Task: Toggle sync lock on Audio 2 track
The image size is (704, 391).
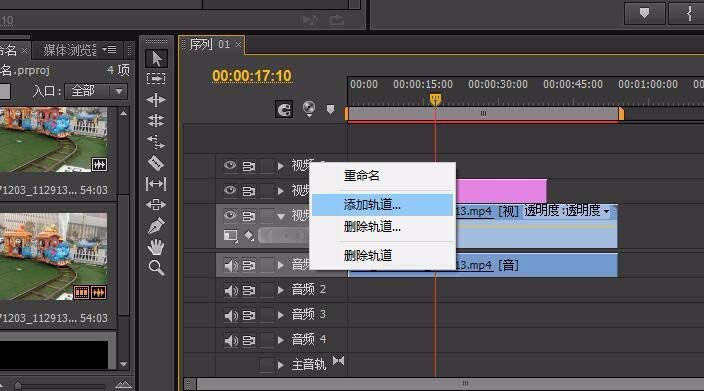Action: 249,290
